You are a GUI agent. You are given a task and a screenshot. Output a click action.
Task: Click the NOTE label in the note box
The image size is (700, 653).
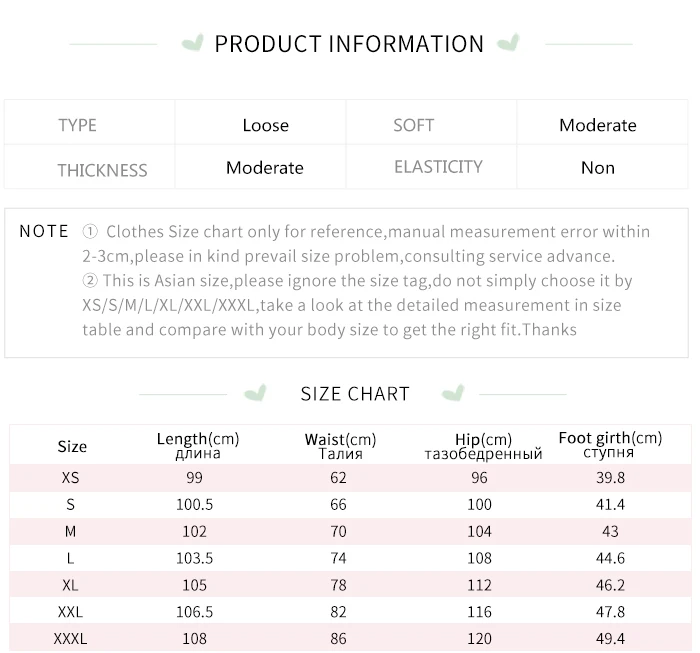44,231
